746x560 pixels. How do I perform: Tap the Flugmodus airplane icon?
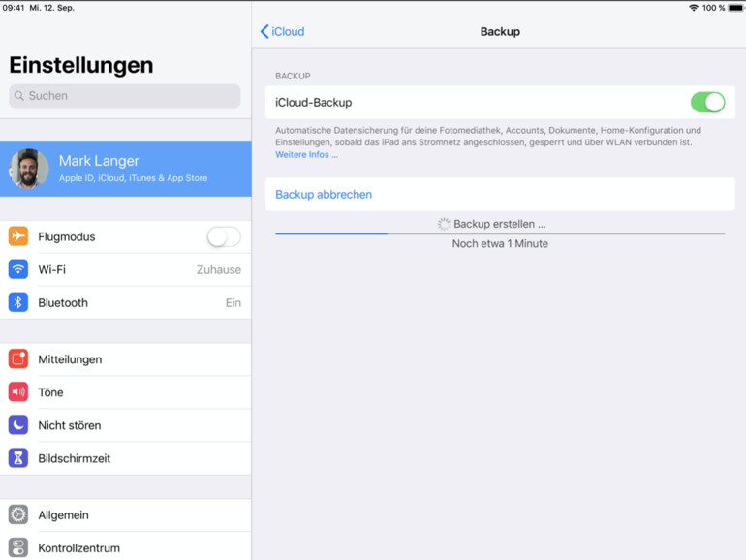(18, 236)
